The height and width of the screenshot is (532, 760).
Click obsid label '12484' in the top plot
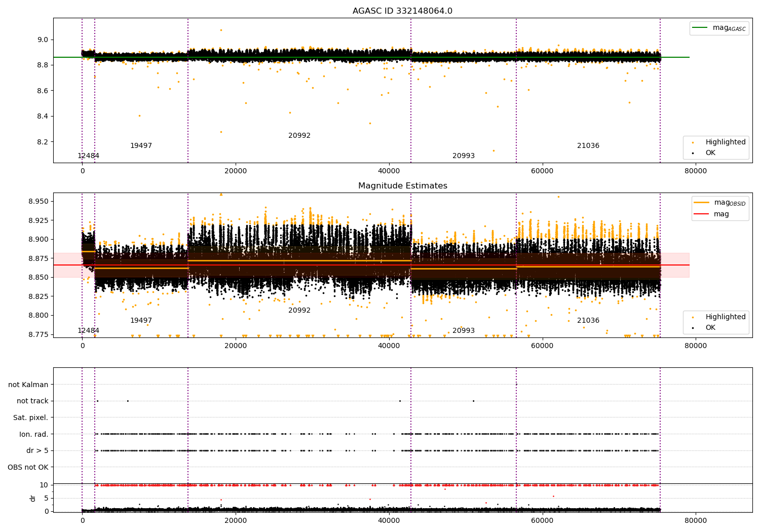[88, 156]
